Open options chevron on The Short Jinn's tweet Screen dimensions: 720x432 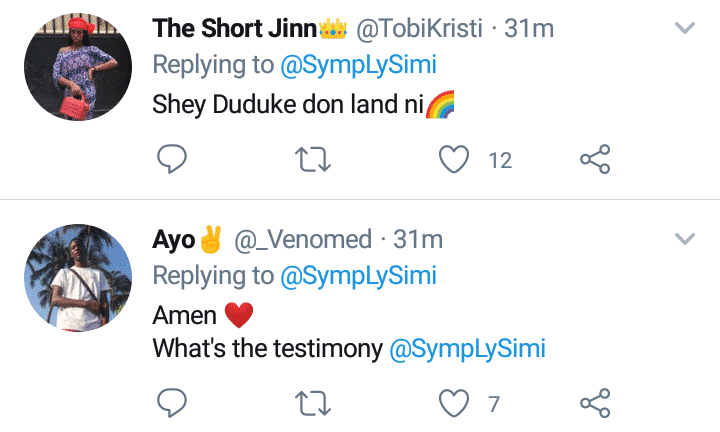(685, 29)
